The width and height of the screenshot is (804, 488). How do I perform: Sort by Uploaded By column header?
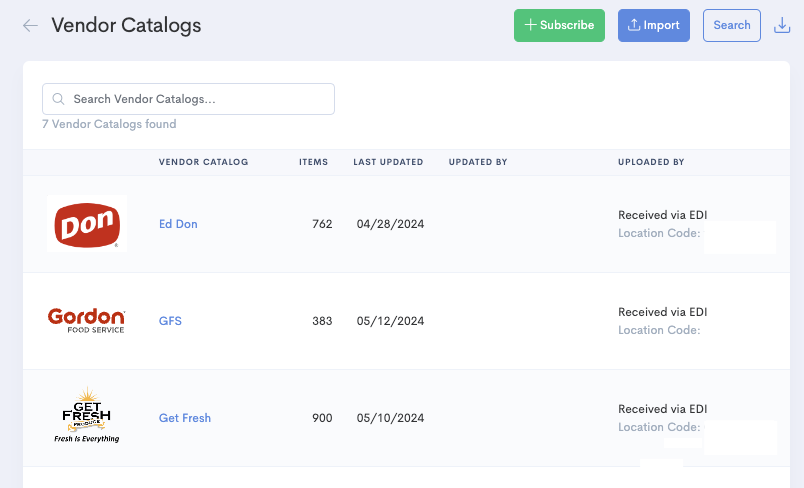651,162
